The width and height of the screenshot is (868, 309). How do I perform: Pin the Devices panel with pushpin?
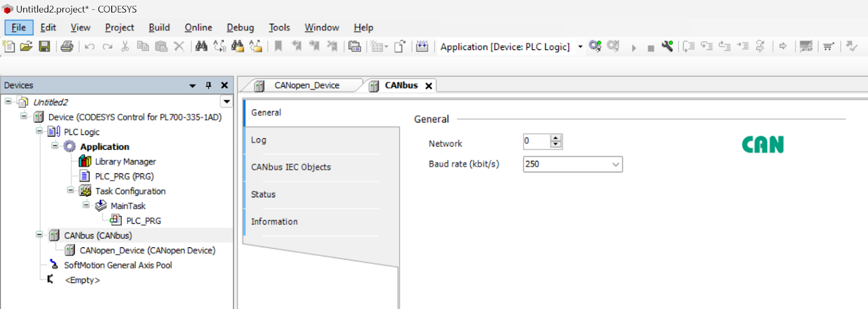208,85
